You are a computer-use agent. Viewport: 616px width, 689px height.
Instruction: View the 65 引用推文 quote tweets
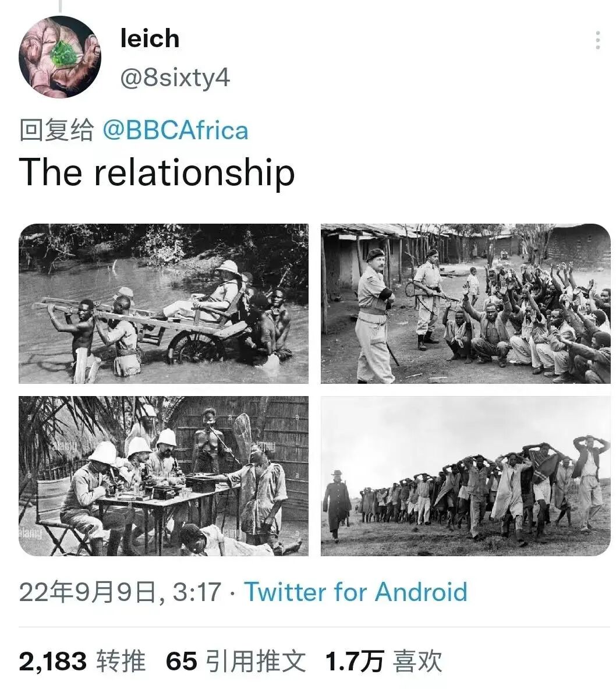click(x=236, y=661)
